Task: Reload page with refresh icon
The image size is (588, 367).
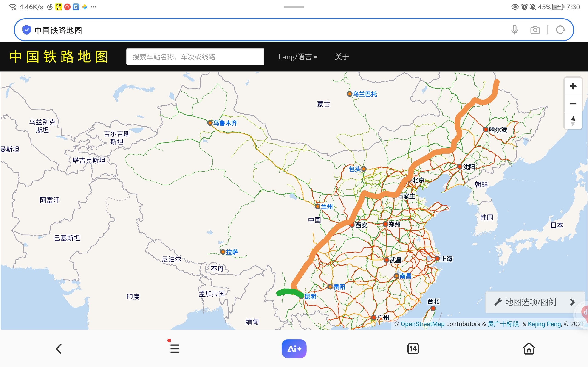Action: [x=560, y=30]
